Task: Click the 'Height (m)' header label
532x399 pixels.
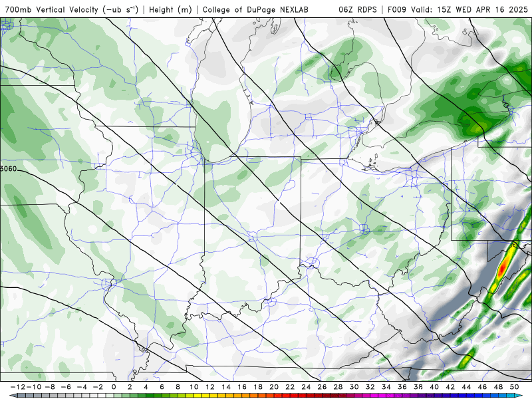Action: (170, 9)
